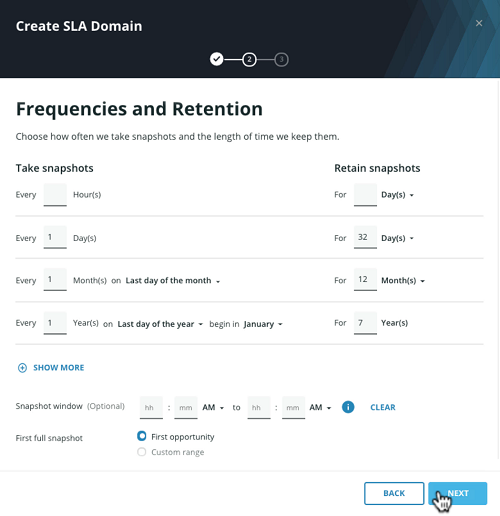Image resolution: width=500 pixels, height=516 pixels.
Task: Open the begin in January dropdown
Action: click(x=263, y=324)
